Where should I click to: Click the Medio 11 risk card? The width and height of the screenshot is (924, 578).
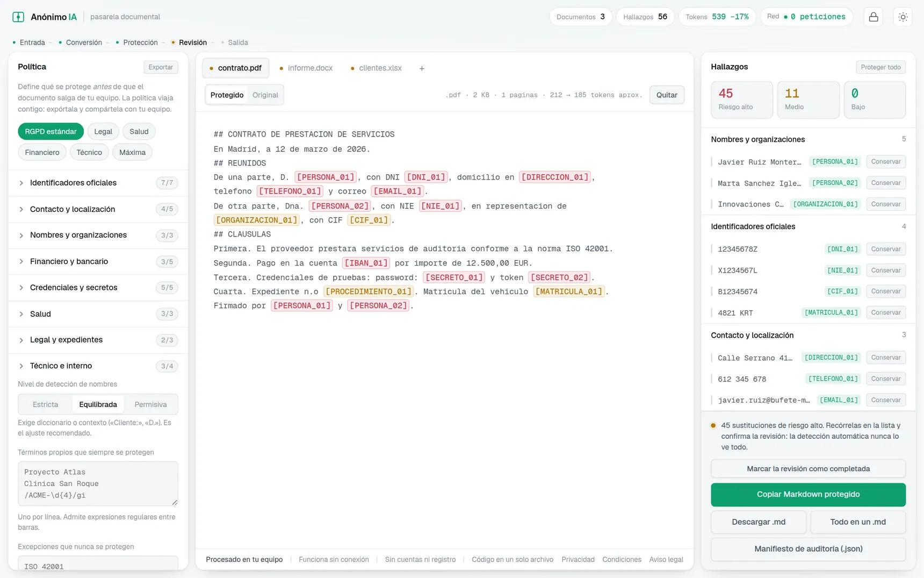point(808,100)
